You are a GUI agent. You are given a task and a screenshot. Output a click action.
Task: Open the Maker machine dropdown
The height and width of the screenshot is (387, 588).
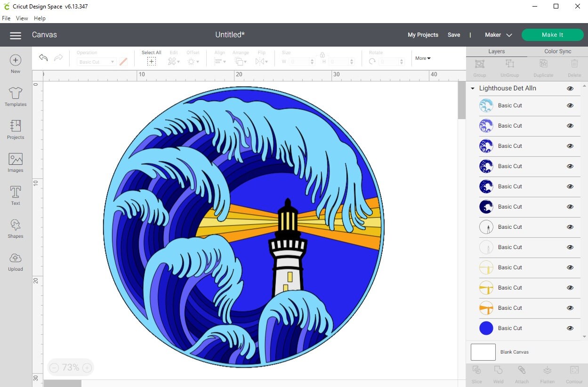[498, 34]
